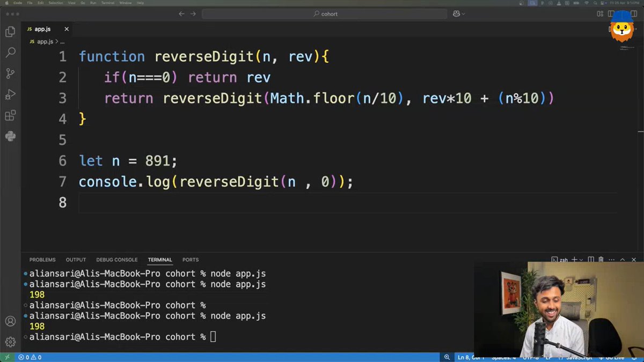The image size is (644, 362).
Task: Click Ln 8 cursor position indicator
Action: (x=471, y=357)
